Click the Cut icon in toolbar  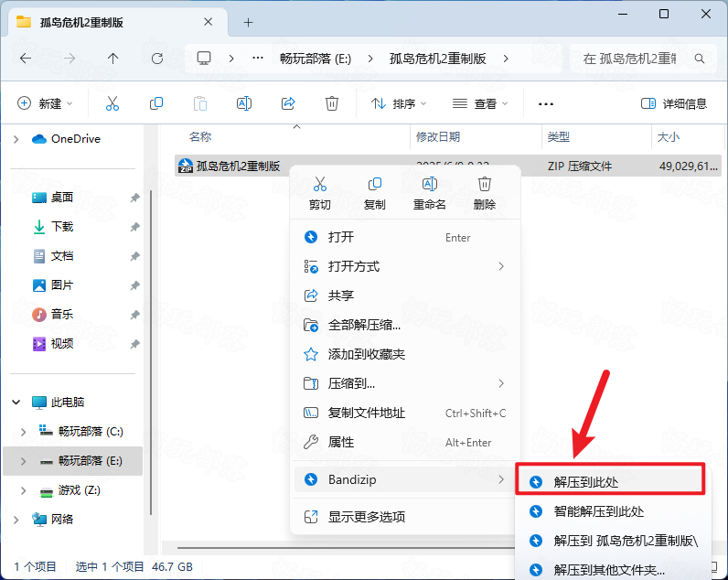coord(112,103)
